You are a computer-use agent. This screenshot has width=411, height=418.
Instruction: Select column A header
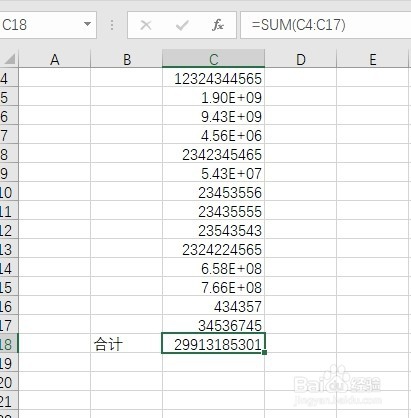point(55,59)
